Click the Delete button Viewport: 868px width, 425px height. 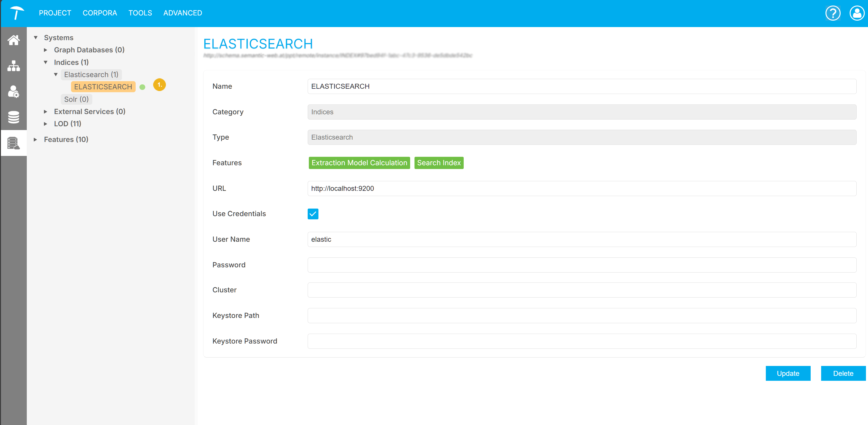pos(843,373)
